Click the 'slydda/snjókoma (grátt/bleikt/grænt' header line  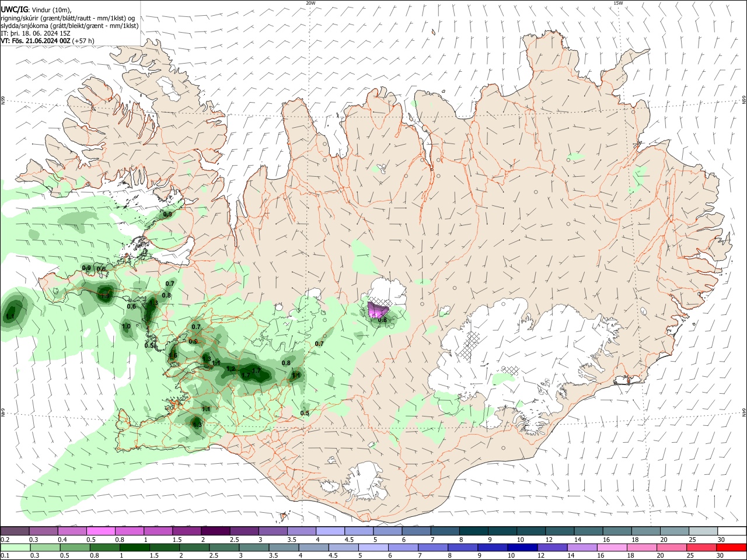click(69, 26)
